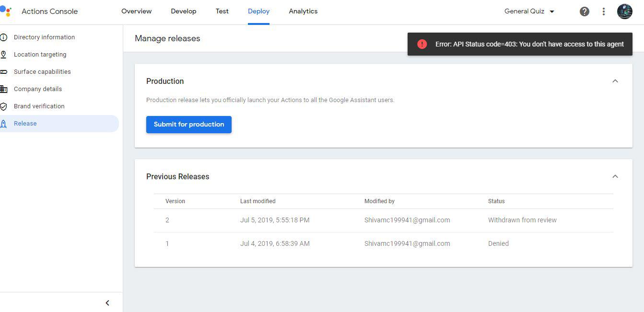Open Surface capabilities from the sidebar icon
This screenshot has width=644, height=312.
pos(5,71)
